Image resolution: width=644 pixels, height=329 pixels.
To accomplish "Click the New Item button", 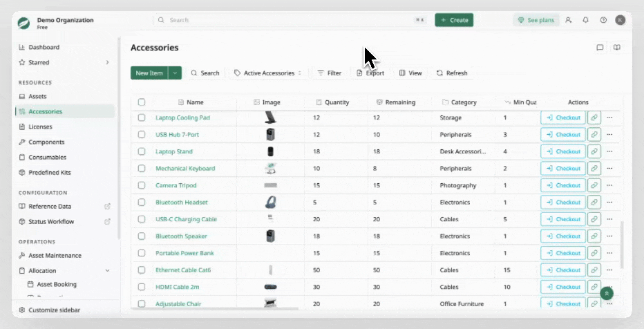I will click(149, 73).
